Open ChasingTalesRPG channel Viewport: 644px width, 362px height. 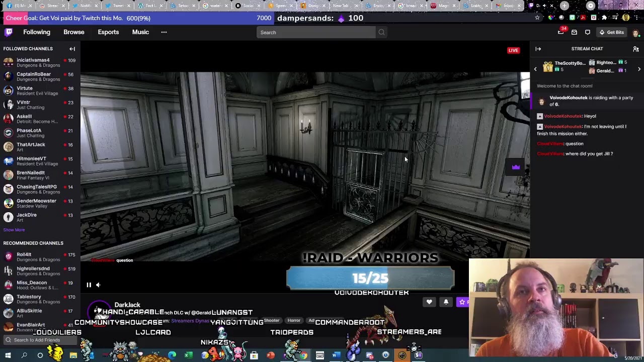coord(40,189)
